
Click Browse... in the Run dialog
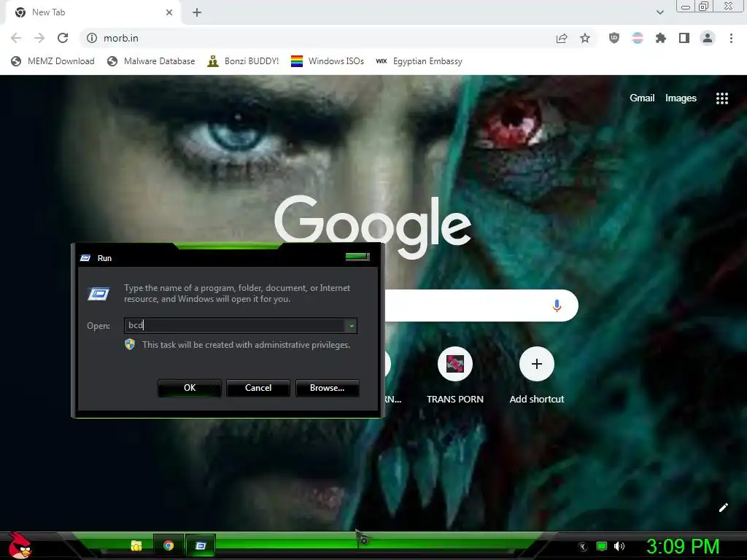[x=328, y=388]
